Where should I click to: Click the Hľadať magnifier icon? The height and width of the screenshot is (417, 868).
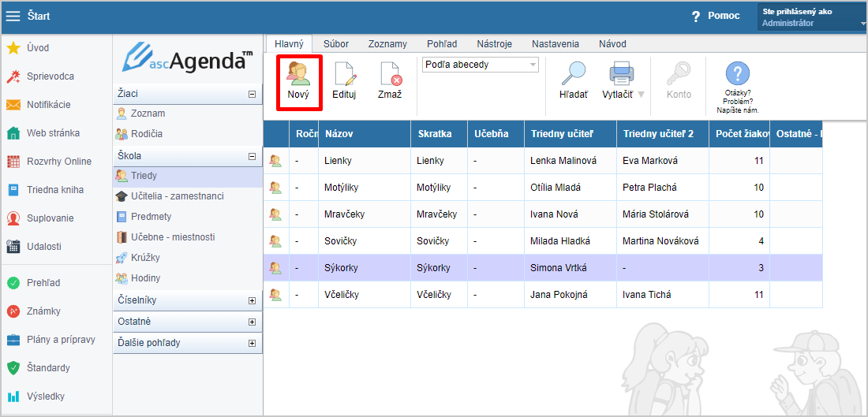click(574, 73)
